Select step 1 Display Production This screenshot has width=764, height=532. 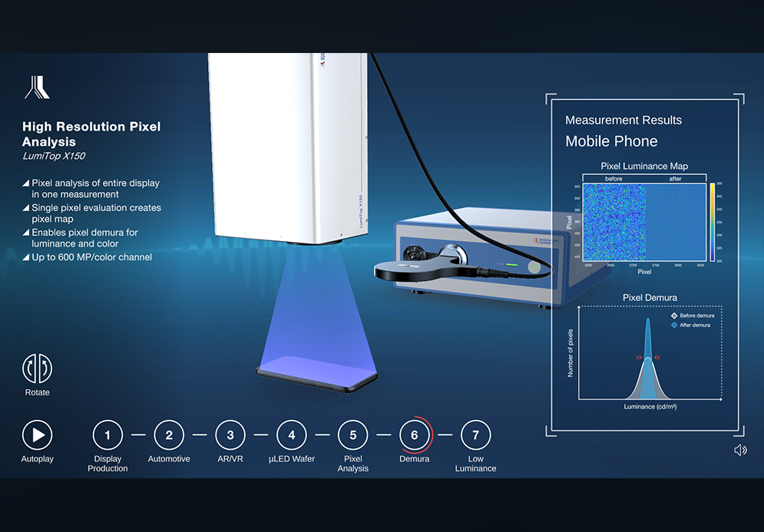tap(107, 435)
